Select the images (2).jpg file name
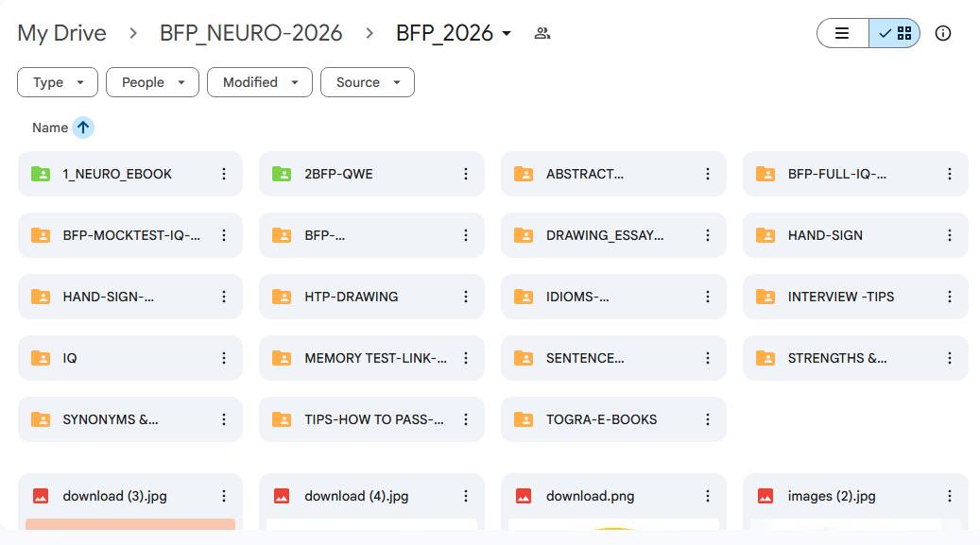This screenshot has width=980, height=545. tap(832, 496)
